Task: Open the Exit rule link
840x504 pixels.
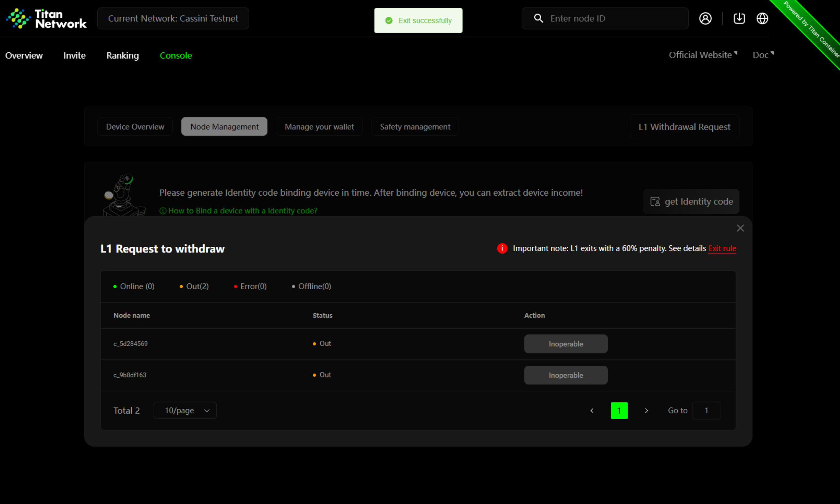Action: [x=722, y=248]
